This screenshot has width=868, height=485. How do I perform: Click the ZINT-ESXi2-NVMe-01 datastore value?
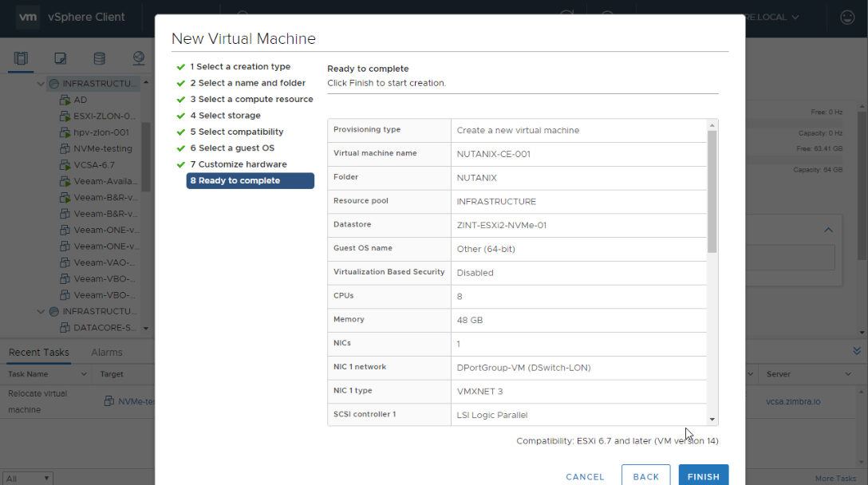tap(502, 225)
